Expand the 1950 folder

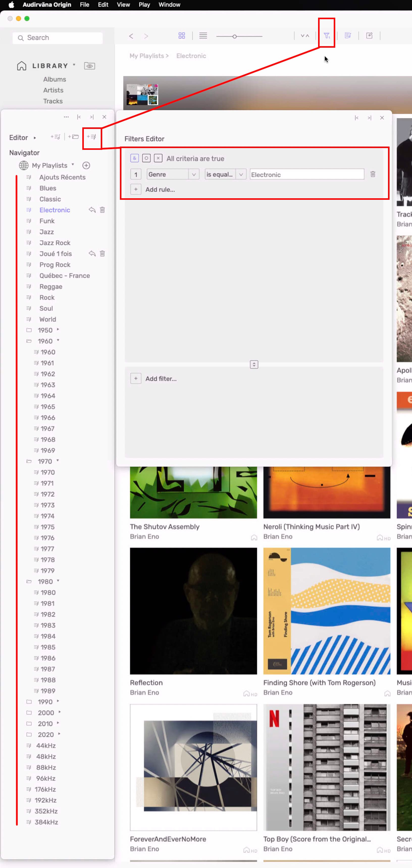point(58,329)
